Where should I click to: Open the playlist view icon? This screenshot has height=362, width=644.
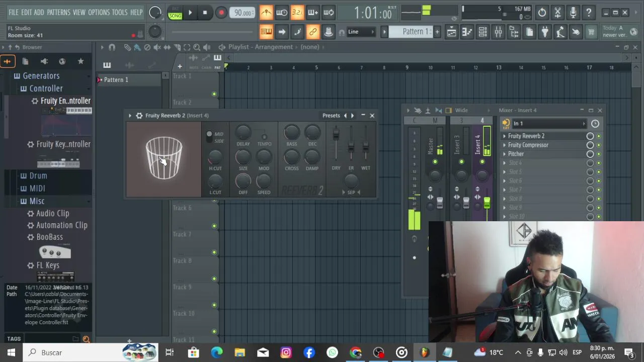(451, 33)
